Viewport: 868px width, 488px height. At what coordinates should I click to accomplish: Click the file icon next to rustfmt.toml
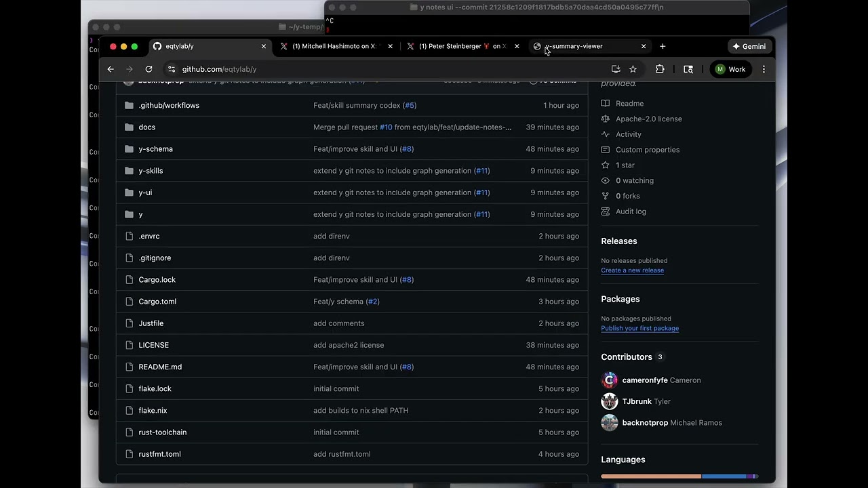tap(129, 454)
